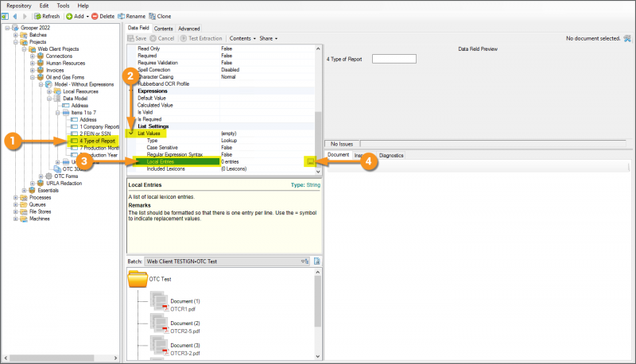Run Test Extraction
636x364 pixels.
pos(201,38)
